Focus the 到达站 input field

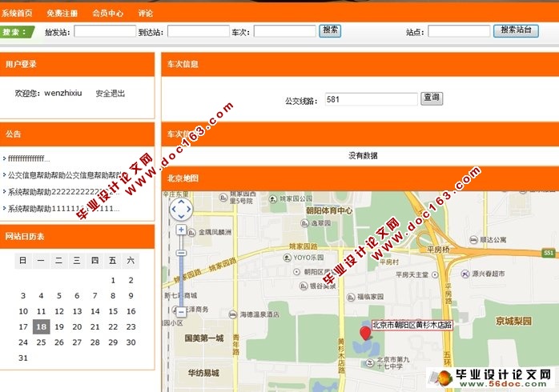(199, 31)
